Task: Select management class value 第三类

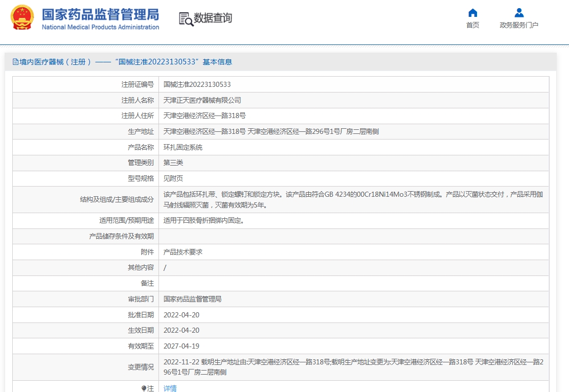Action: (173, 163)
